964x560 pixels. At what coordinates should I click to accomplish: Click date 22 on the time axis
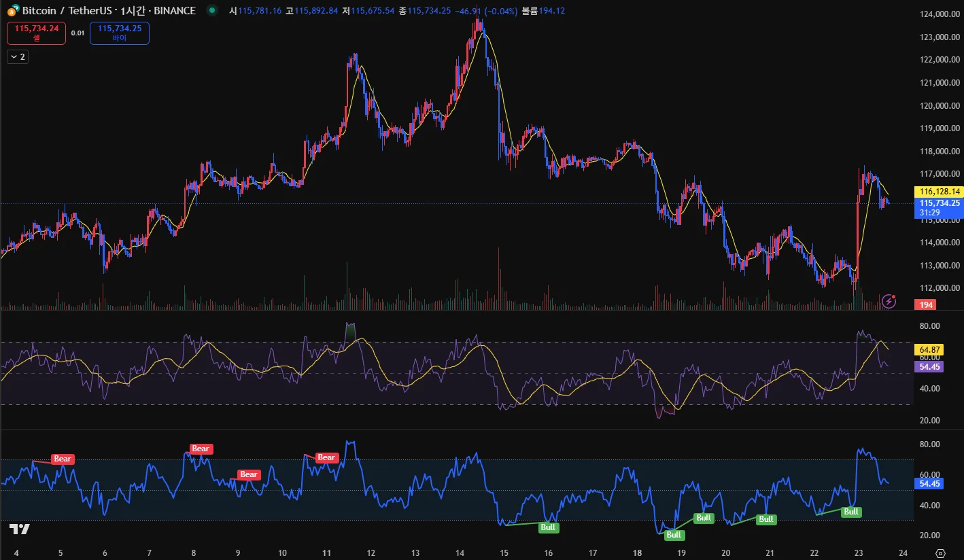814,553
